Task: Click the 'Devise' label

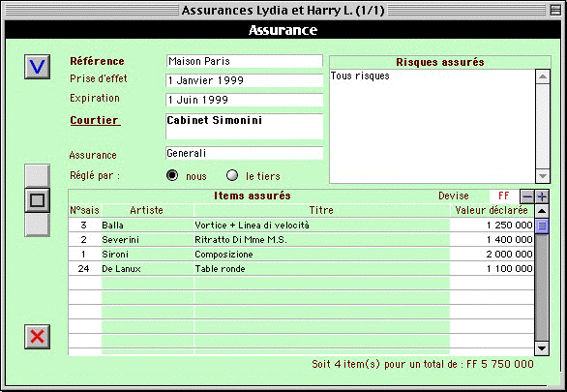Action: (x=454, y=196)
